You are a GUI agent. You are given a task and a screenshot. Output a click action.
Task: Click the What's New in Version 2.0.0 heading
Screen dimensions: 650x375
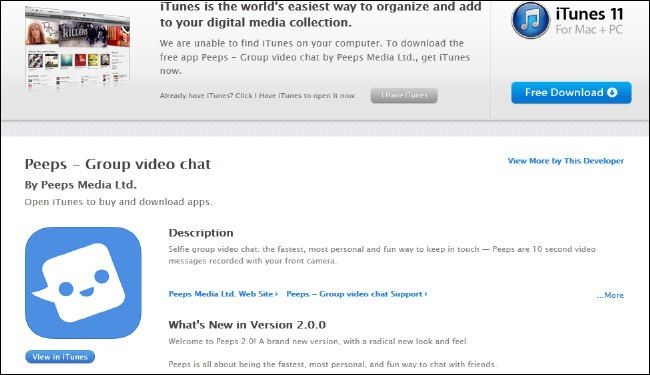pos(247,325)
